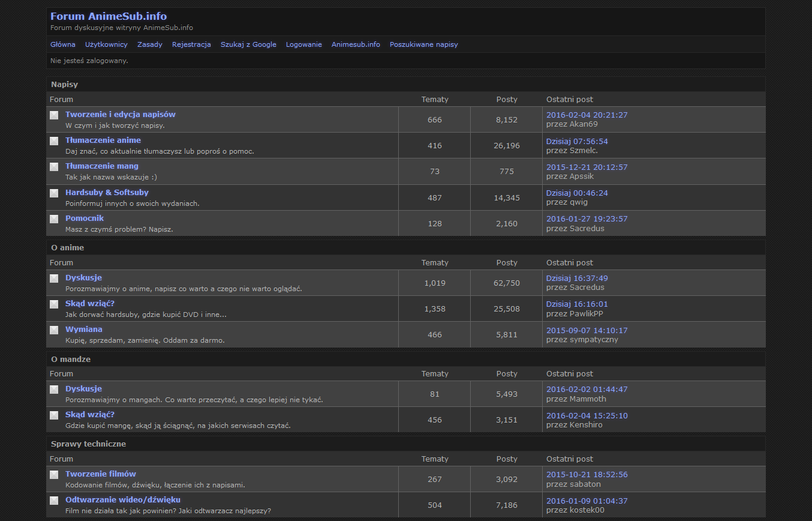Open last post dated 2016-02-04 20:21:27
Image resolution: width=812 pixels, height=521 pixels.
pyautogui.click(x=587, y=115)
